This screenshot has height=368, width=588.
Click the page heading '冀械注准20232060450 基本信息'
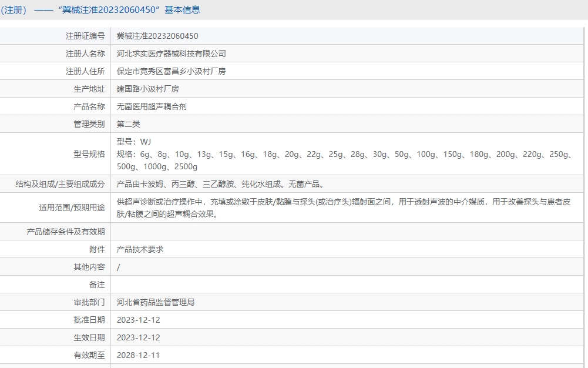[x=129, y=10]
